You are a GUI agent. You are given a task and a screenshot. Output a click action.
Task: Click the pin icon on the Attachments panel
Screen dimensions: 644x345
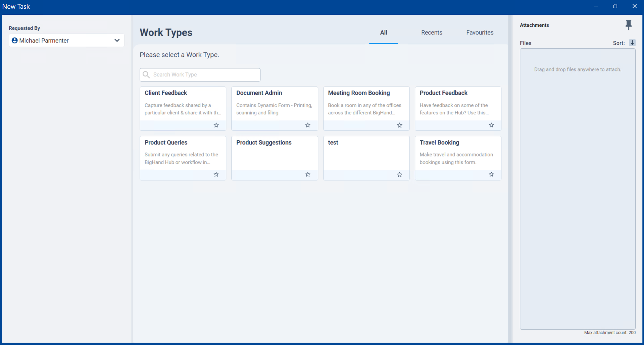tap(629, 25)
